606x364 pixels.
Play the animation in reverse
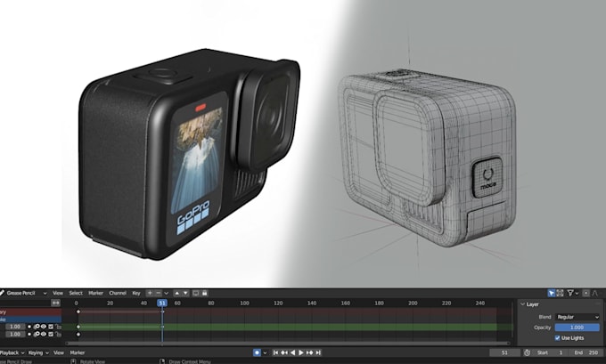click(292, 352)
